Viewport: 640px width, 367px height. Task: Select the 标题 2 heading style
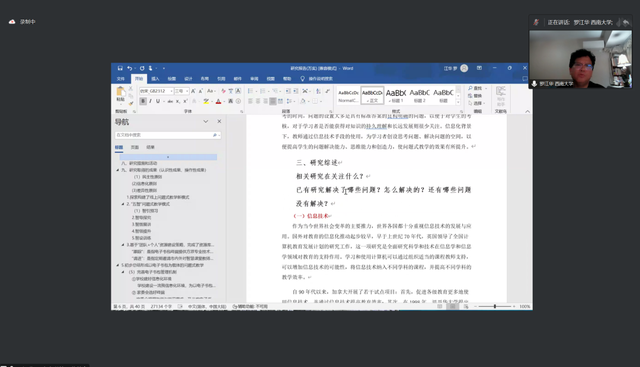pos(420,96)
